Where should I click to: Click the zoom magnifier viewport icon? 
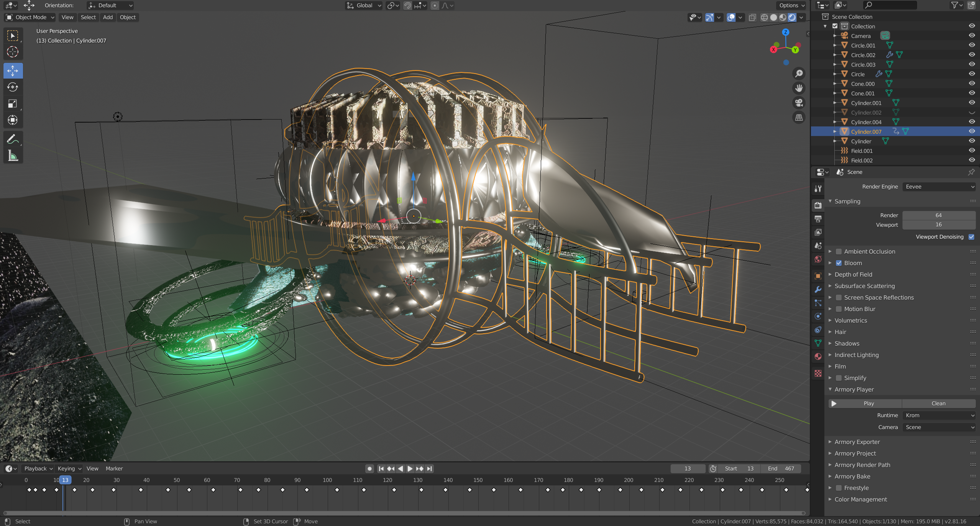pyautogui.click(x=799, y=73)
